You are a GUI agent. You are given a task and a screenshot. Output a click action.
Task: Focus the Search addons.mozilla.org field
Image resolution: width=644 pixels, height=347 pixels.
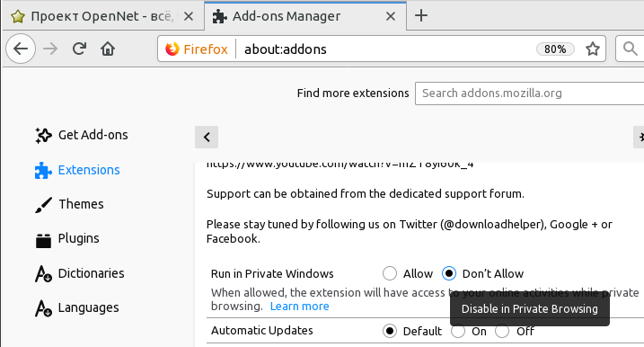tap(529, 93)
